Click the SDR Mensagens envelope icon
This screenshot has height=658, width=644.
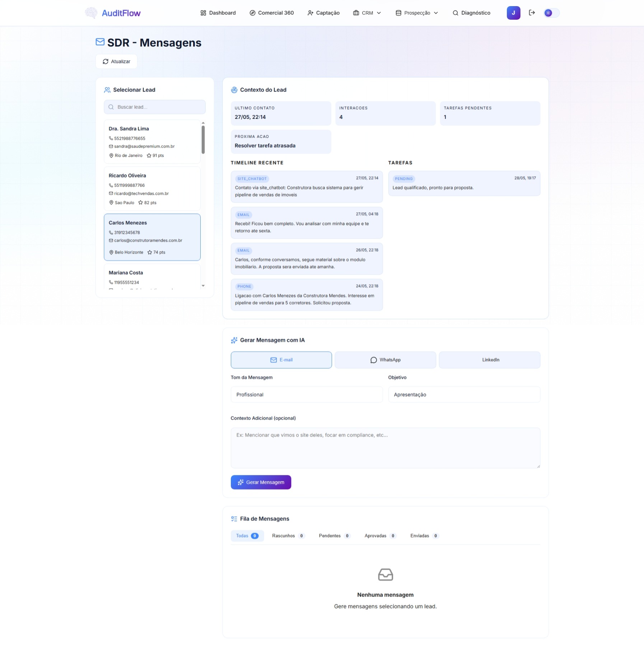[100, 42]
